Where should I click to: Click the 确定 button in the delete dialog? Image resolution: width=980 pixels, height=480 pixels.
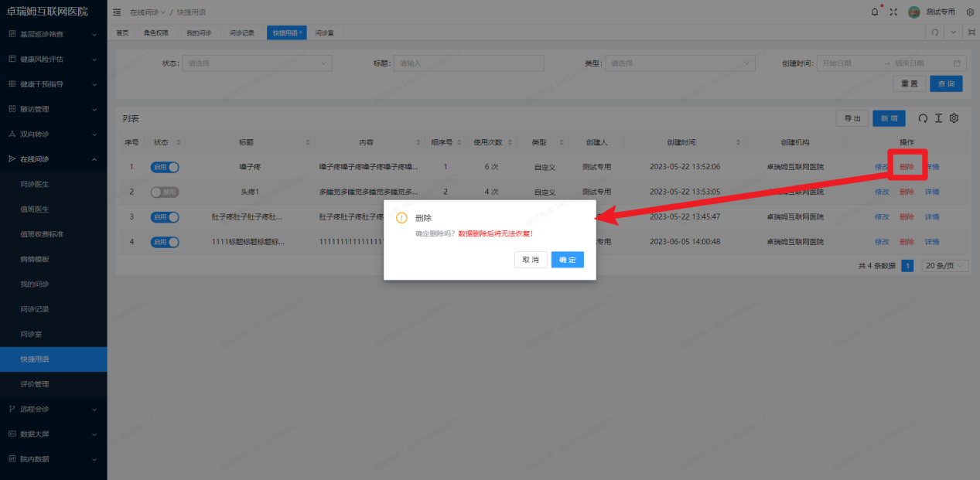pos(567,260)
